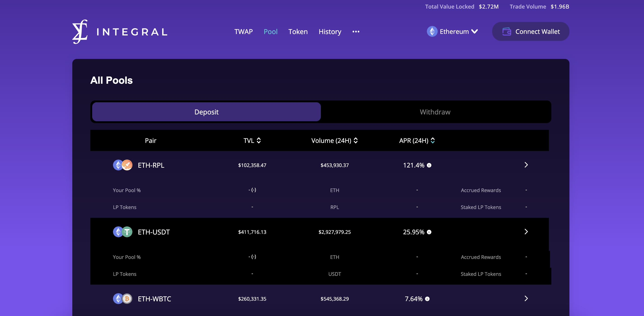The height and width of the screenshot is (316, 644).
Task: Click info icon beside 25.95% APR
Action: [x=429, y=232]
